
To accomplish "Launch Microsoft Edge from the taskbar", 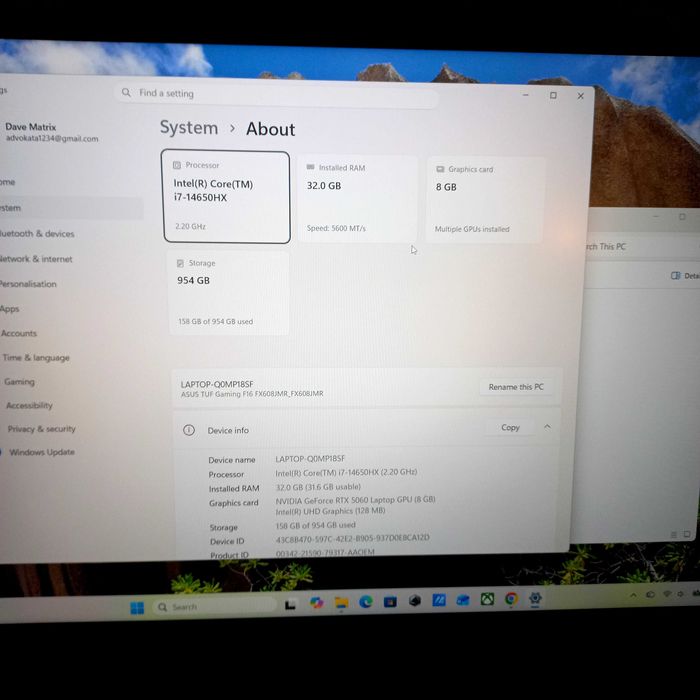I will [366, 602].
